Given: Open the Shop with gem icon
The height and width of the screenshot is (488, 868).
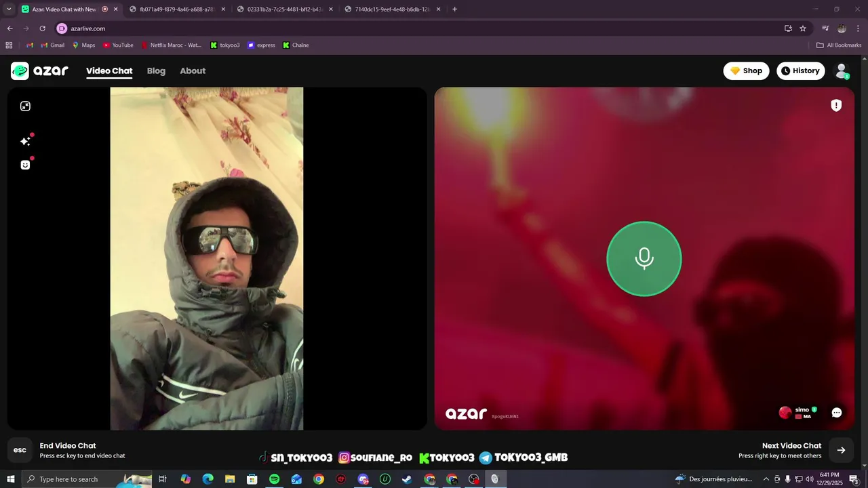Looking at the screenshot, I should (746, 70).
